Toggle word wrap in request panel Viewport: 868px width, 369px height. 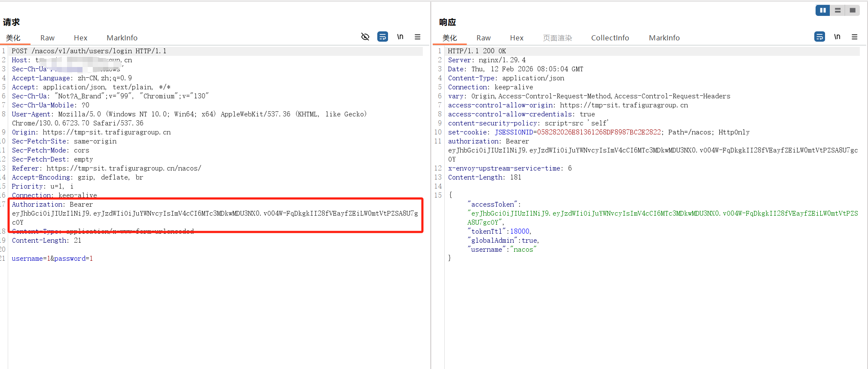[x=382, y=37]
